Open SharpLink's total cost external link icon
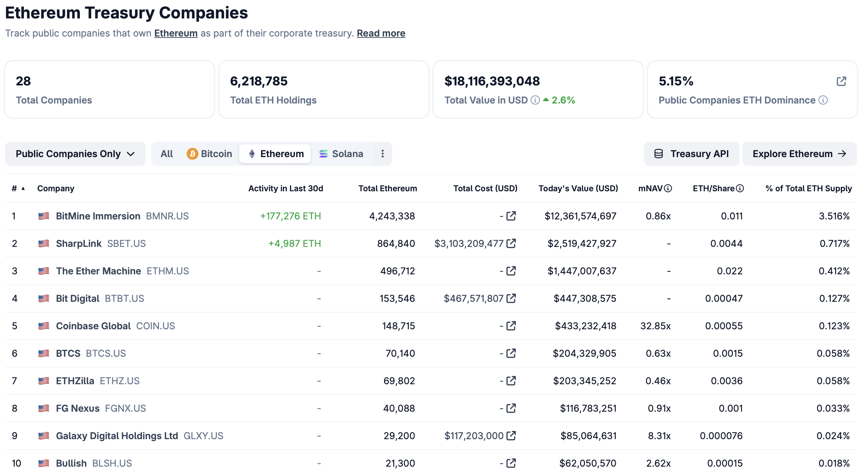This screenshot has width=868, height=475. tap(511, 243)
